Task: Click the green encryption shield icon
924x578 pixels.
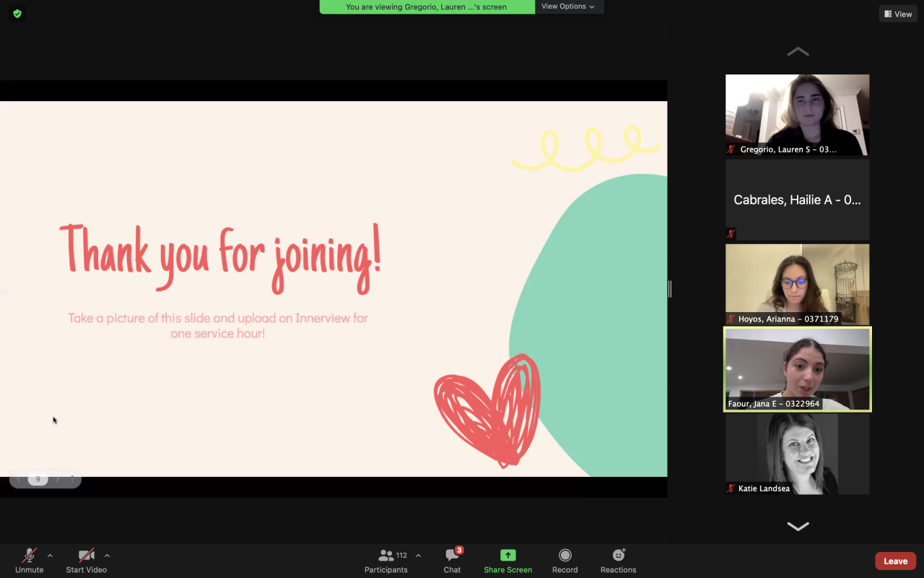Action: click(17, 13)
